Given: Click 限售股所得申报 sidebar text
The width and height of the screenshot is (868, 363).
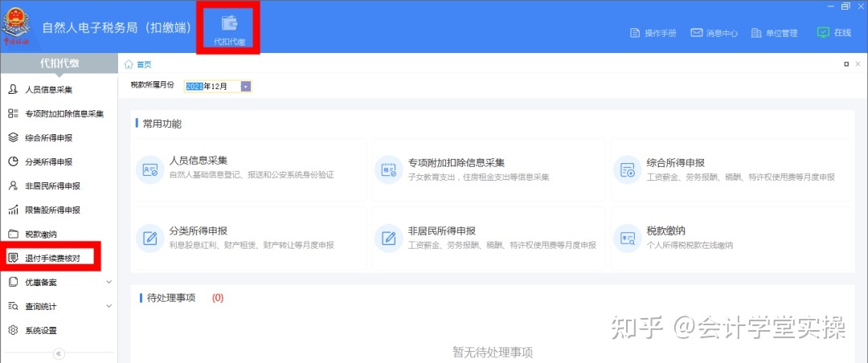Looking at the screenshot, I should click(52, 210).
